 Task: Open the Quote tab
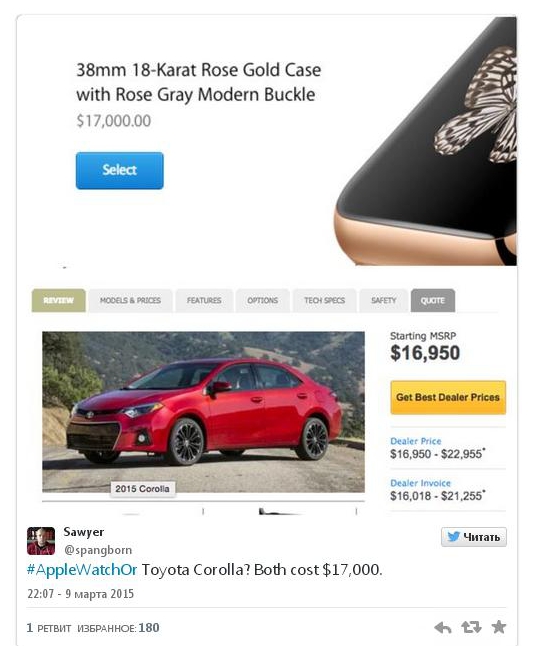pos(433,300)
